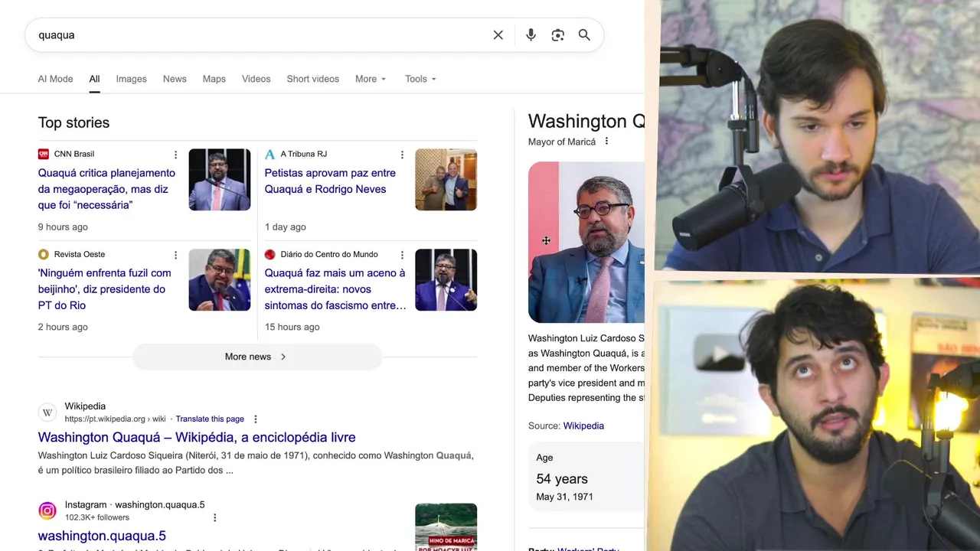Open options menu for CNN Brasil story

click(175, 155)
